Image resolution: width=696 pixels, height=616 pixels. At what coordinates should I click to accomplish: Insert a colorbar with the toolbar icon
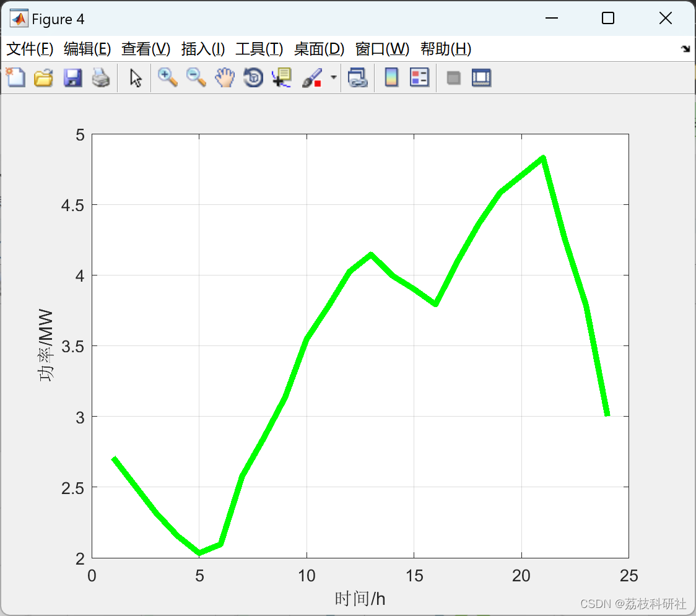(391, 77)
